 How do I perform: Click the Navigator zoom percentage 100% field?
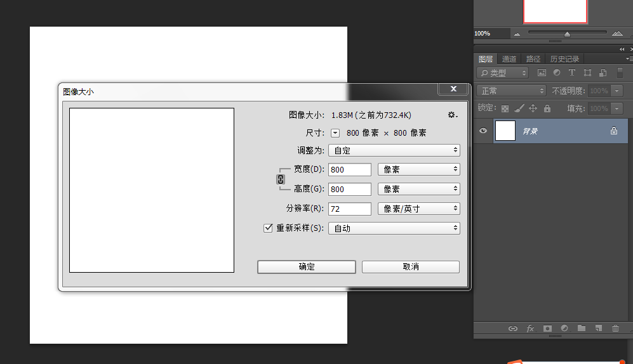coord(491,34)
